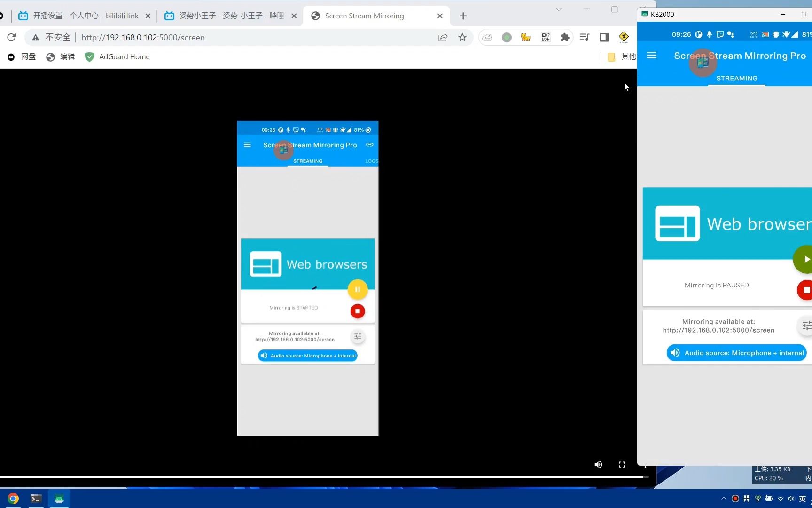Screen dimensions: 812x508
Task: Close the 姿势小王子 tab
Action: pyautogui.click(x=294, y=16)
